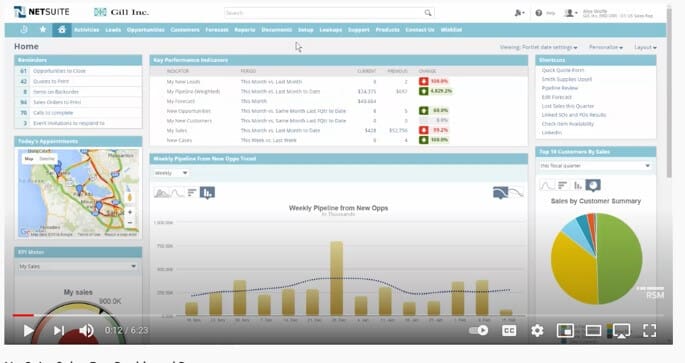
Task: Open Opportunities to Close reminder
Action: click(59, 71)
